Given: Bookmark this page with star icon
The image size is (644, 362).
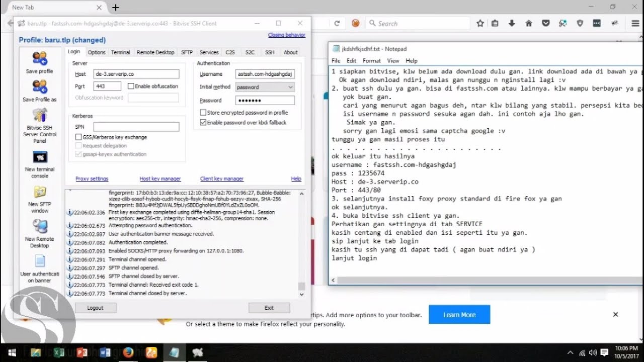Looking at the screenshot, I should tap(480, 23).
